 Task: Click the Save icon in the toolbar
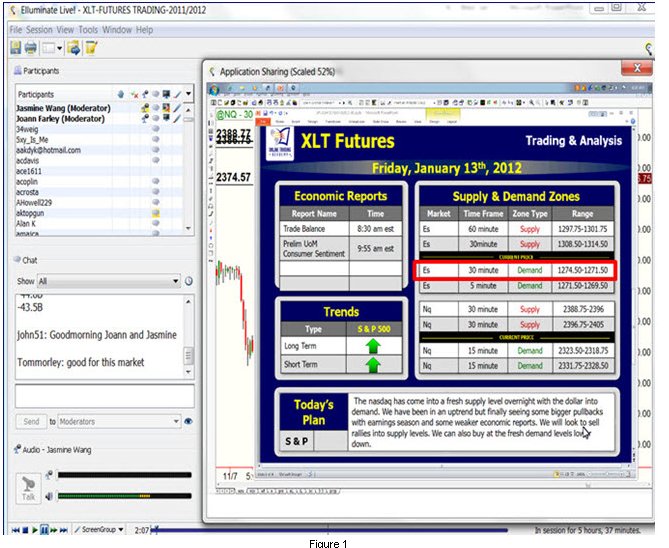click(x=15, y=47)
